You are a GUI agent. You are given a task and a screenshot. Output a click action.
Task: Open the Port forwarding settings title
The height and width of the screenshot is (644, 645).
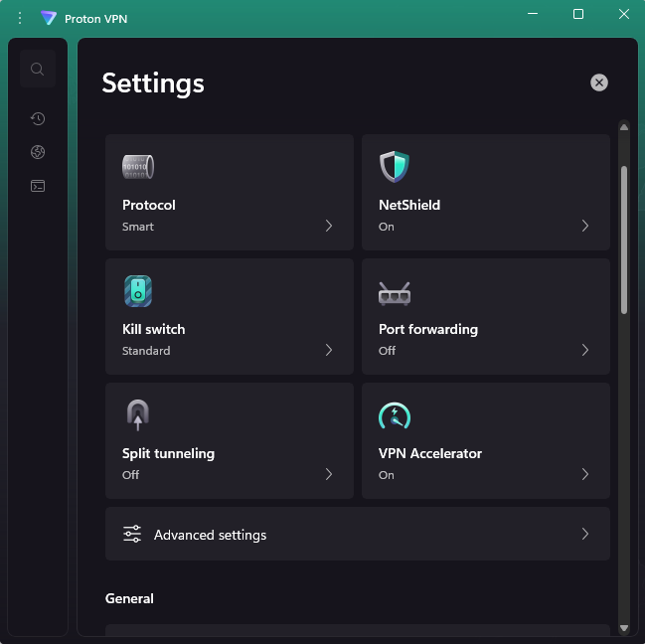pyautogui.click(x=428, y=329)
